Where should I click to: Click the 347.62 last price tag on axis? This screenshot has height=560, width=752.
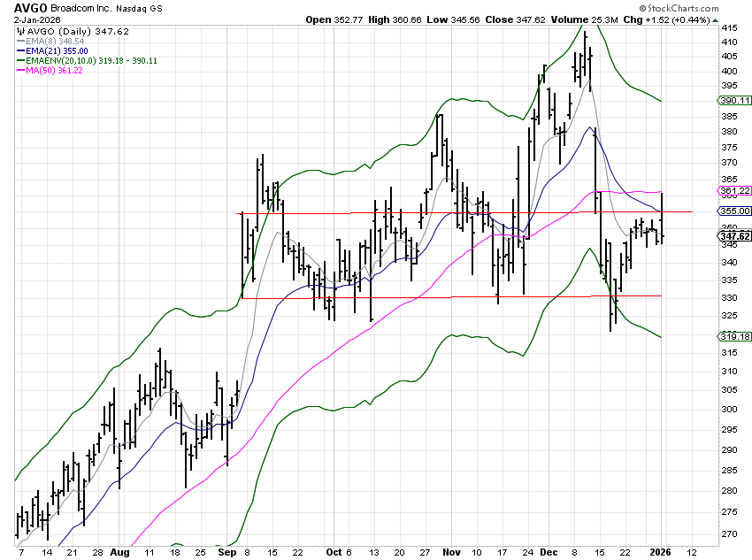734,236
